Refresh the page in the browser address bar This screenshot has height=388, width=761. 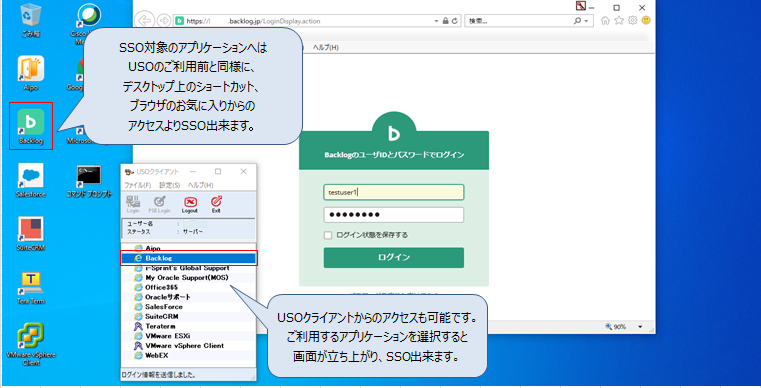point(455,21)
